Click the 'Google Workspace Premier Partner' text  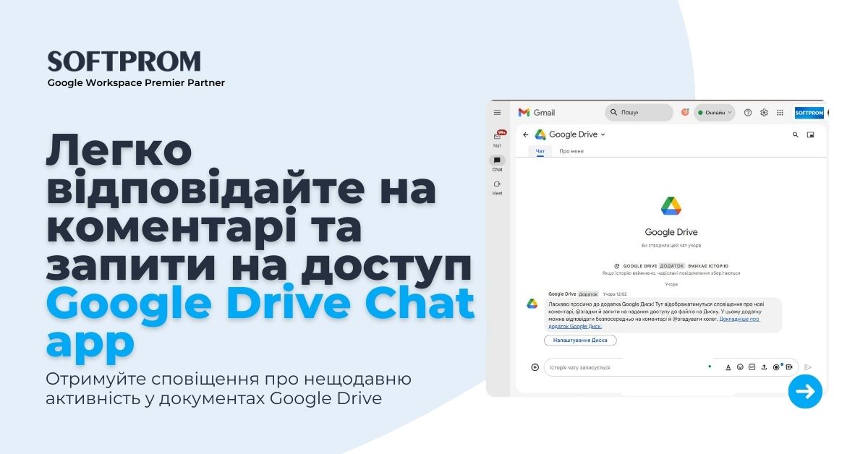[136, 82]
